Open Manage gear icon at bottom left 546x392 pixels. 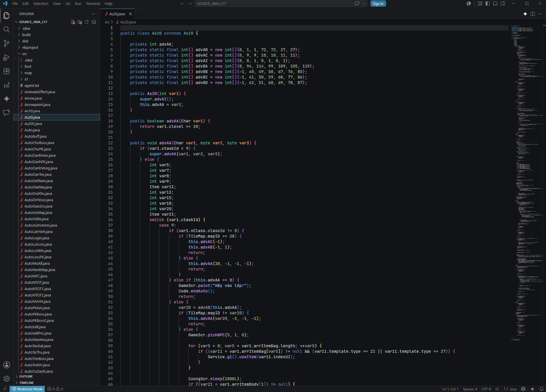(x=6, y=378)
